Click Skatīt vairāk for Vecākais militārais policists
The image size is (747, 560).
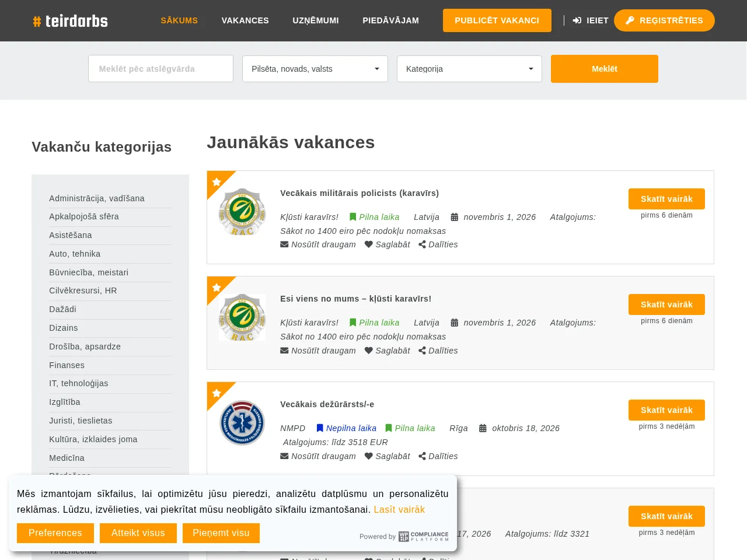[x=666, y=199]
